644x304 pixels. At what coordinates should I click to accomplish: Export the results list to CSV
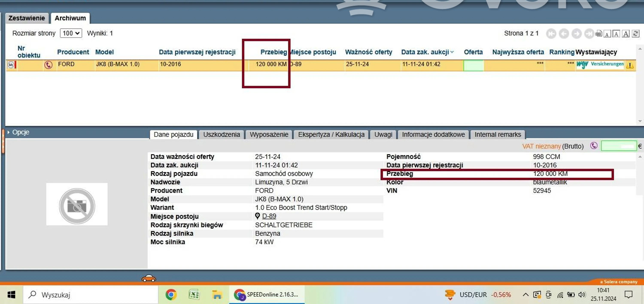(598, 33)
